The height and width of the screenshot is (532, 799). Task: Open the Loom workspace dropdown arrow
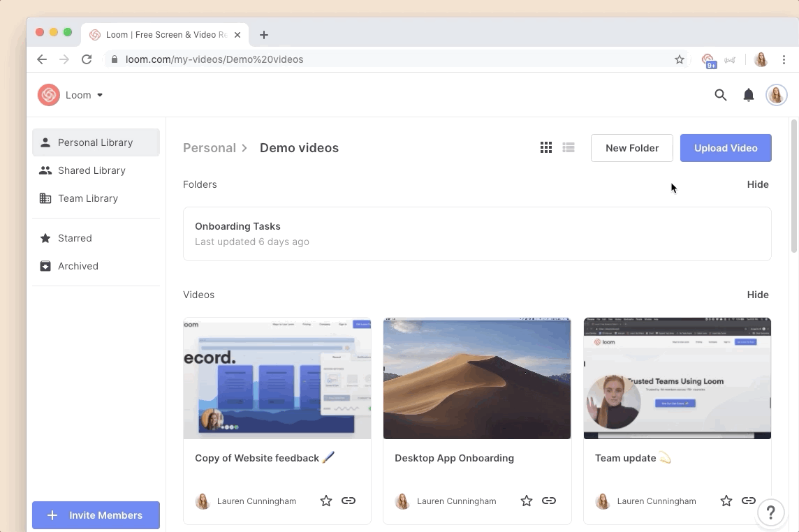click(100, 95)
